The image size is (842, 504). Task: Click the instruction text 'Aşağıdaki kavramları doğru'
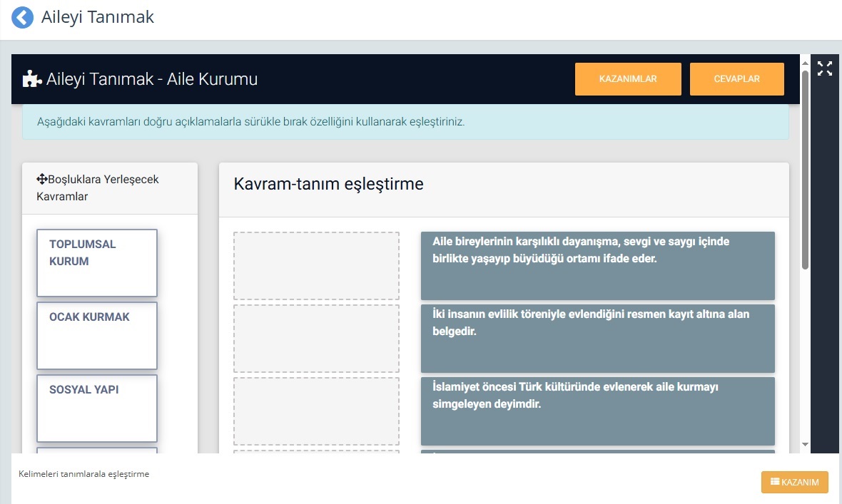pyautogui.click(x=250, y=122)
